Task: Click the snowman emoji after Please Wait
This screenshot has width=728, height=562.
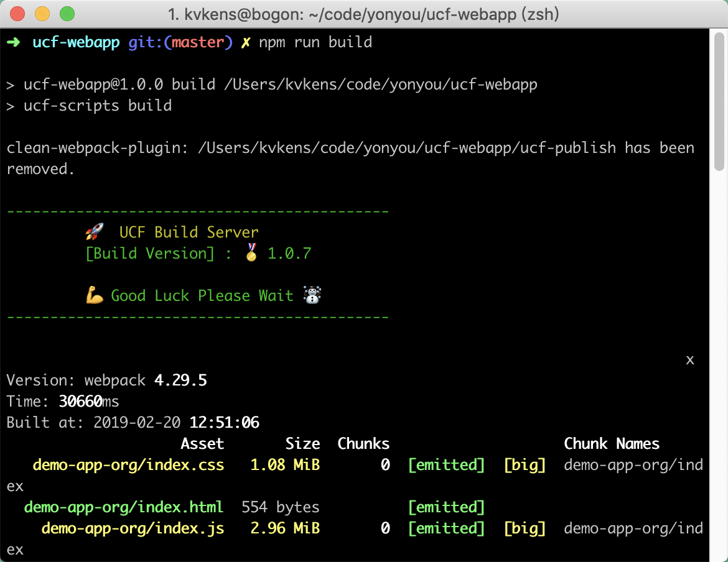Action: (x=312, y=295)
